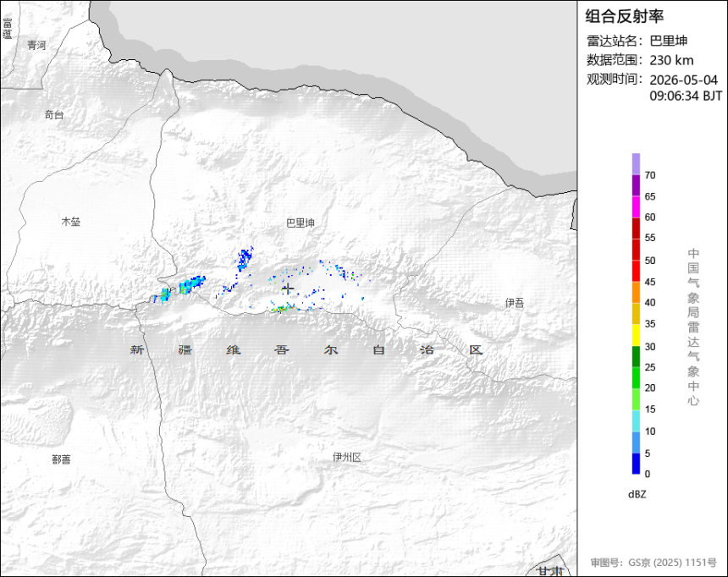This screenshot has height=577, width=728.
Task: Click the orange 40-45 dBZ legend swatch
Action: pos(636,292)
